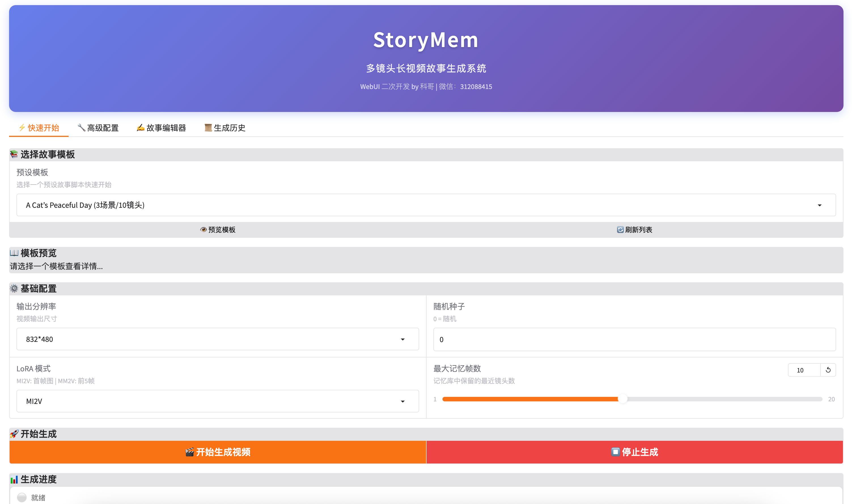Click the eye icon on 预览模板
This screenshot has height=504, width=852.
(x=204, y=230)
